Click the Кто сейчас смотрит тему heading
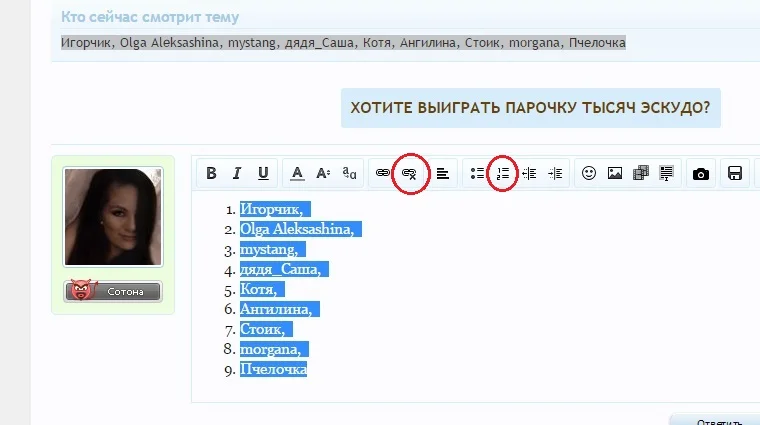Image resolution: width=760 pixels, height=425 pixels. coord(150,17)
